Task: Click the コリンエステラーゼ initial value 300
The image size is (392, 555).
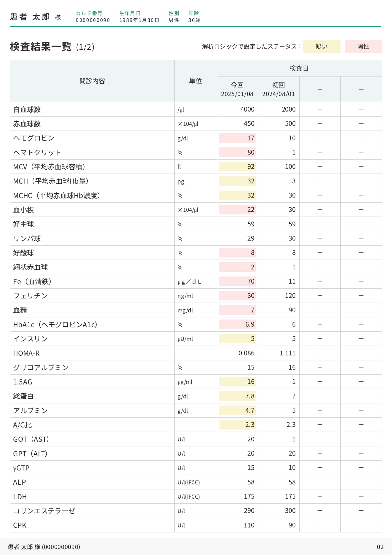Action: pos(290,511)
